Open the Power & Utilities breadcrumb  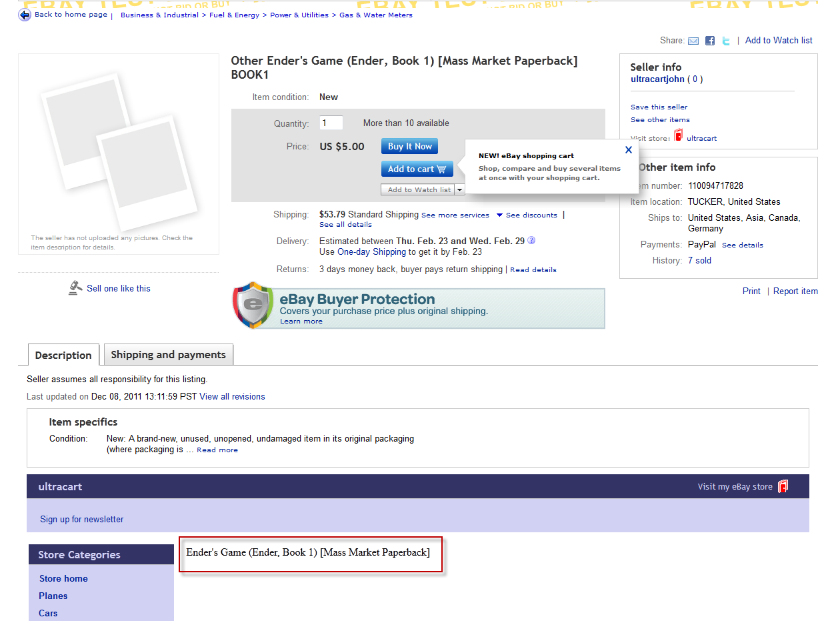(x=299, y=15)
